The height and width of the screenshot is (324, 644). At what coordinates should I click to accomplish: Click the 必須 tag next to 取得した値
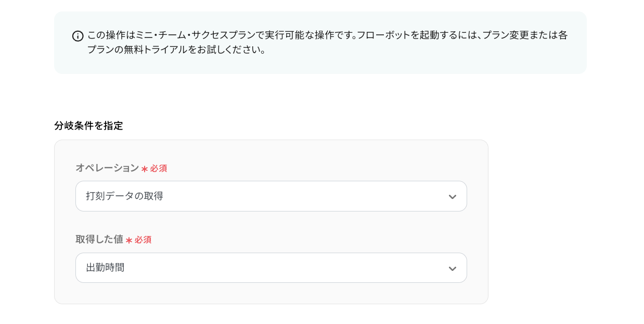(x=143, y=240)
